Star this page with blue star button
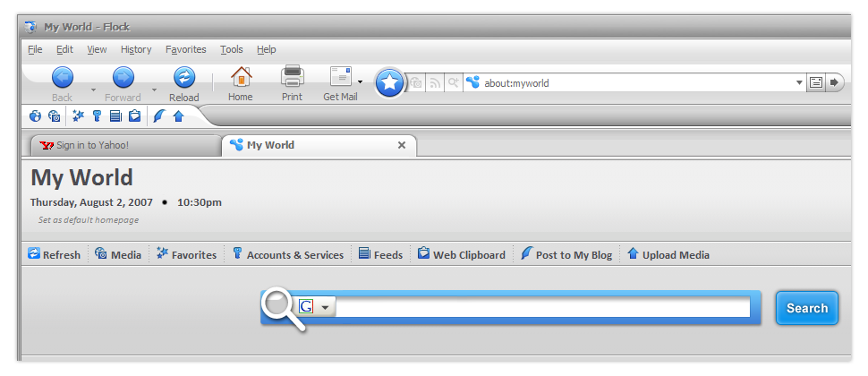This screenshot has width=868, height=376. pyautogui.click(x=390, y=83)
